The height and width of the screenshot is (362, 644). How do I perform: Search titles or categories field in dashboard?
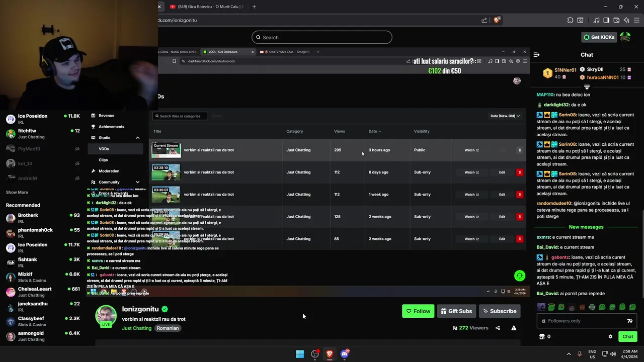pyautogui.click(x=180, y=116)
